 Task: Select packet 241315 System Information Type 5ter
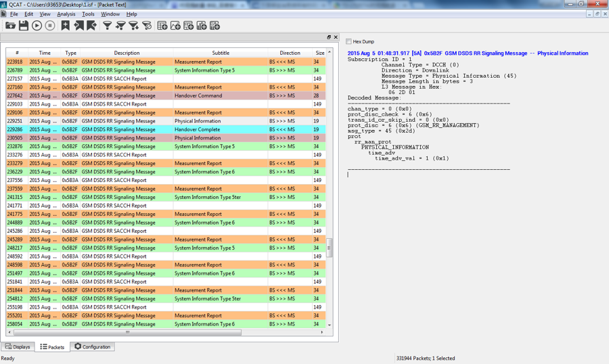coord(166,197)
